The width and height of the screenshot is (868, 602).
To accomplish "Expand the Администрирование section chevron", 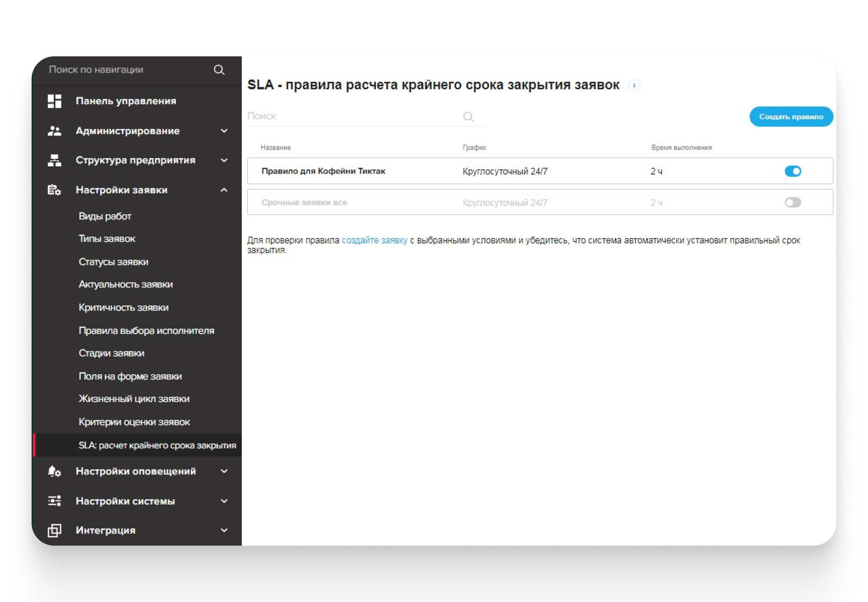I will pyautogui.click(x=224, y=131).
